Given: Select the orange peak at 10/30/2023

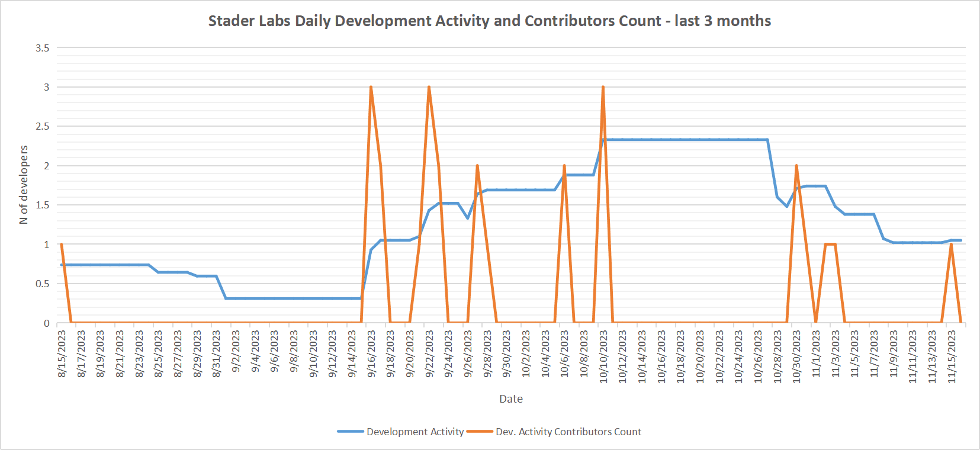Looking at the screenshot, I should [796, 166].
